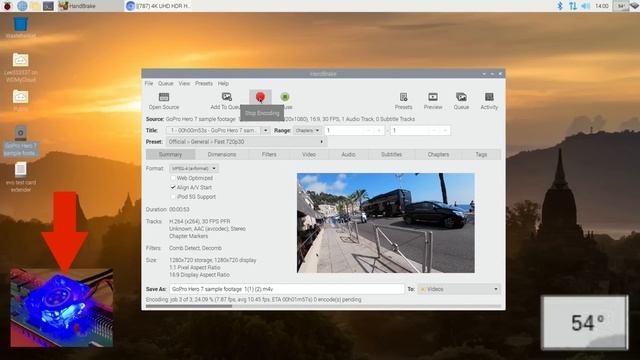The height and width of the screenshot is (360, 640).
Task: Click the clock showing 14:00
Action: coord(602,6)
